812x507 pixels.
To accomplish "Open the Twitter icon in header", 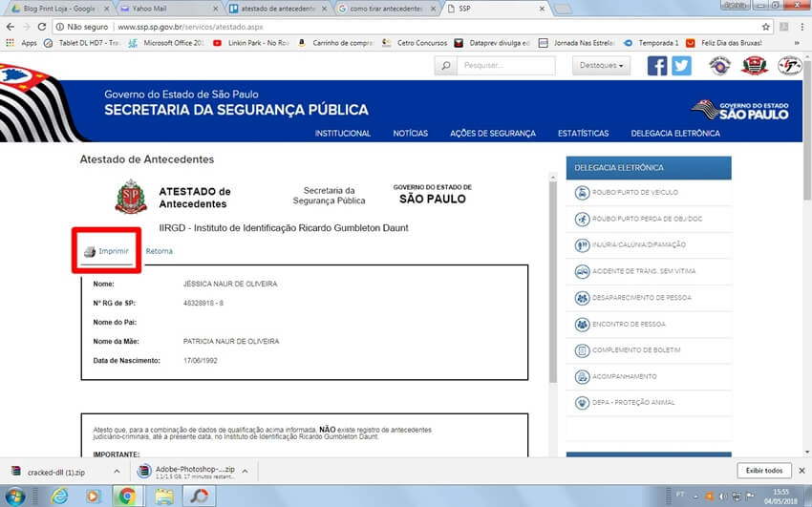I will point(681,66).
